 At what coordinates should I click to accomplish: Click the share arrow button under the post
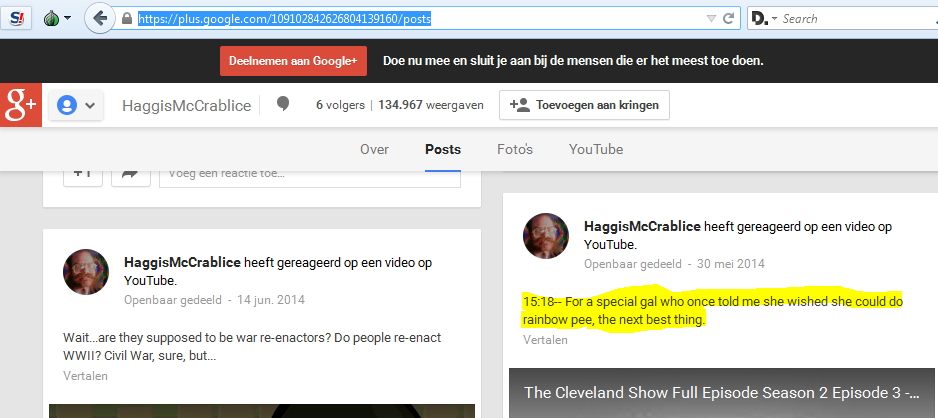pos(130,176)
